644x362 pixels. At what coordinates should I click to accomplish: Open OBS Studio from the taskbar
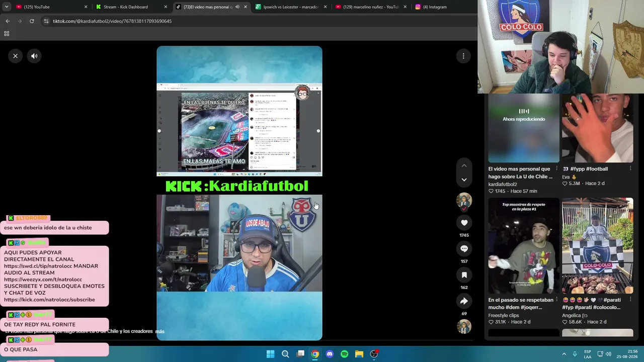tap(374, 354)
